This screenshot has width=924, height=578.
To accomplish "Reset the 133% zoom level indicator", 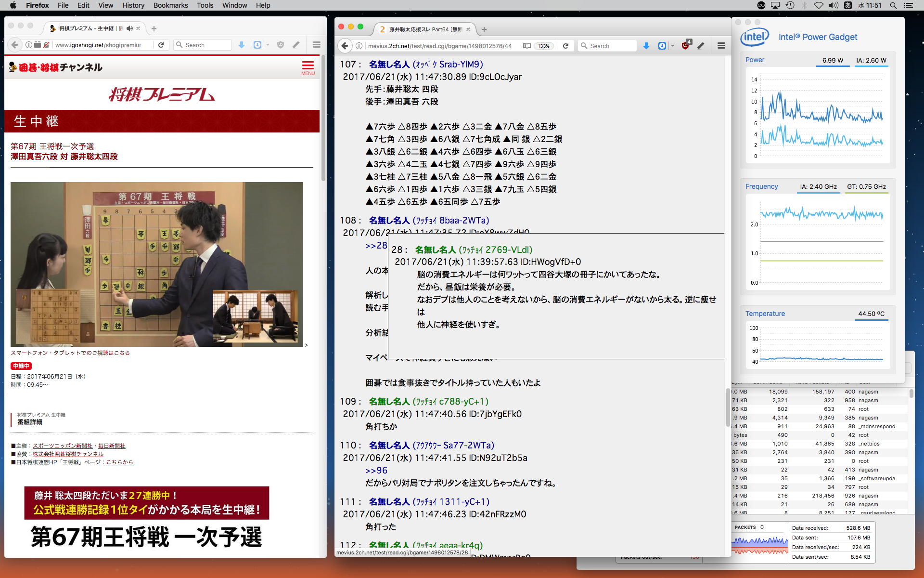I will point(544,46).
